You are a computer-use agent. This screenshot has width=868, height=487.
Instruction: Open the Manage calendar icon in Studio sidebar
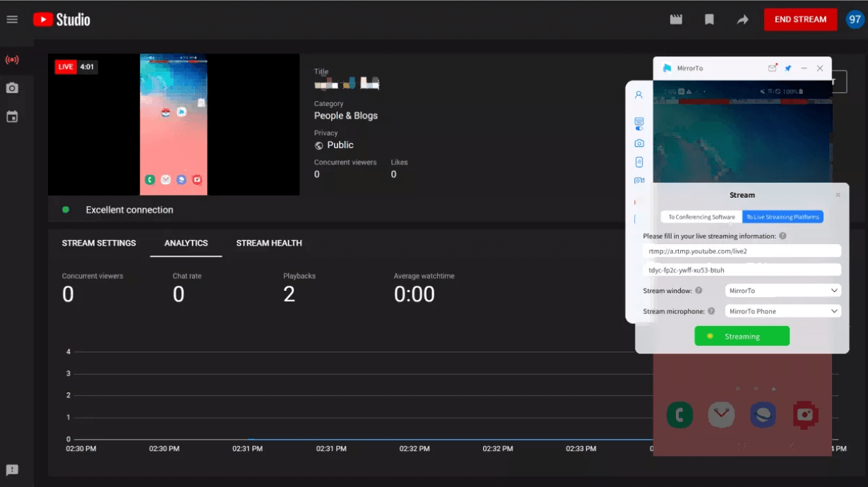pos(12,116)
